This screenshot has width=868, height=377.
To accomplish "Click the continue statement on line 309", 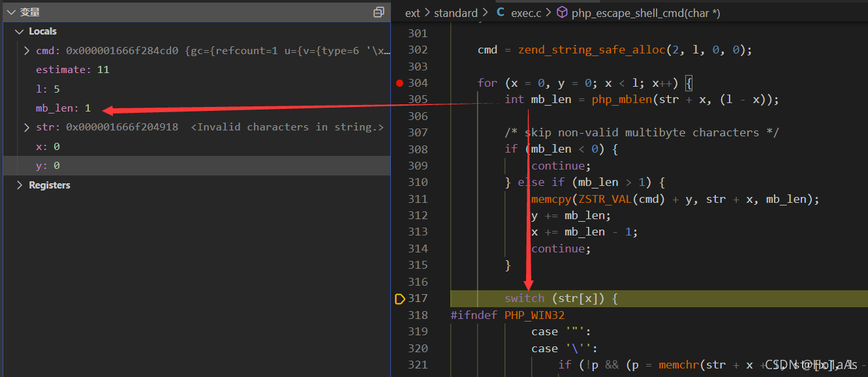I will click(561, 166).
